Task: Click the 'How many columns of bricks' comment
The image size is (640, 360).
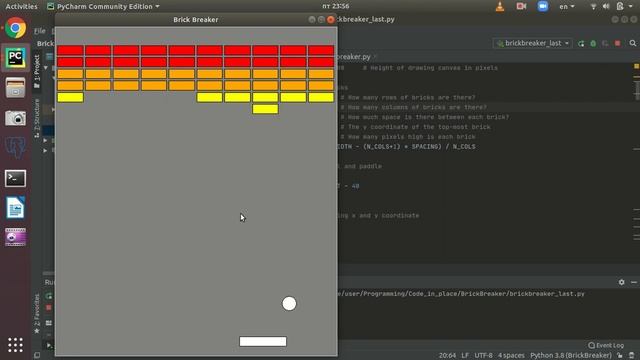Action: [413, 107]
